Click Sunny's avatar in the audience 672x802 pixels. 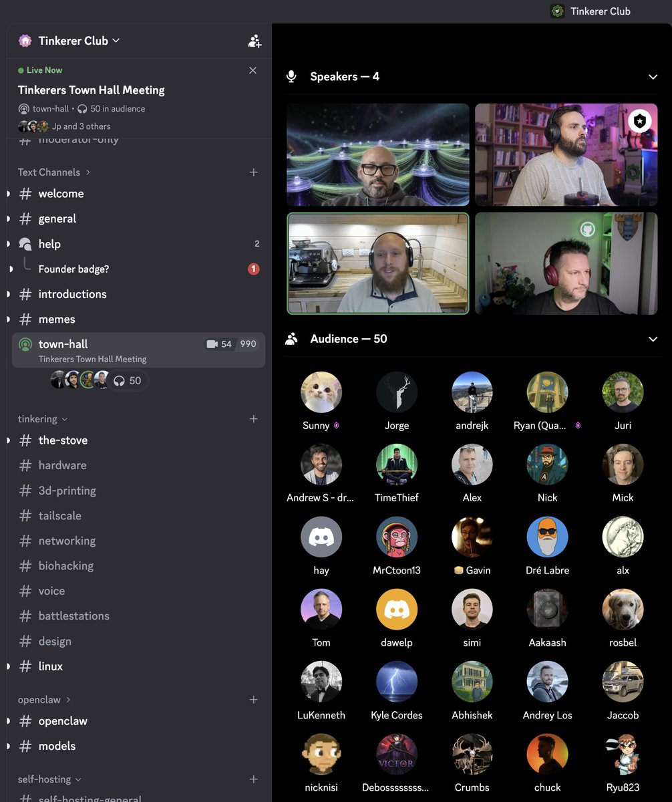tap(321, 392)
